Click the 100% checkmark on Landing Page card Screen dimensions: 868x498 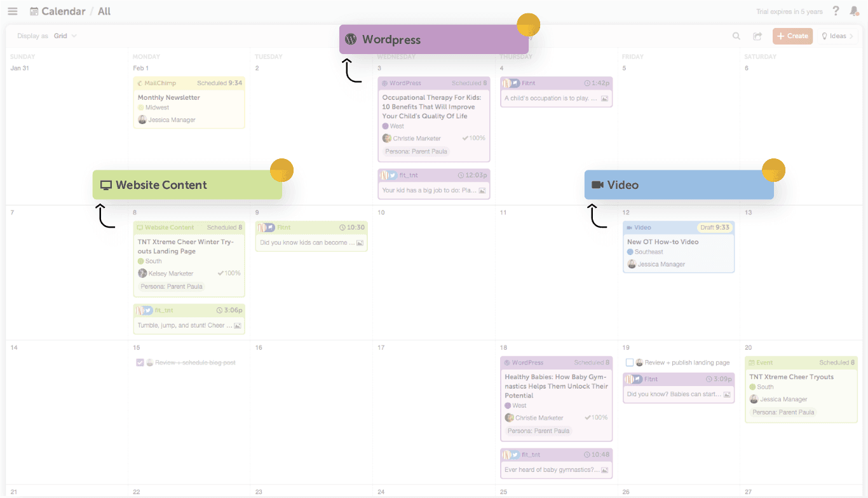[x=220, y=273]
